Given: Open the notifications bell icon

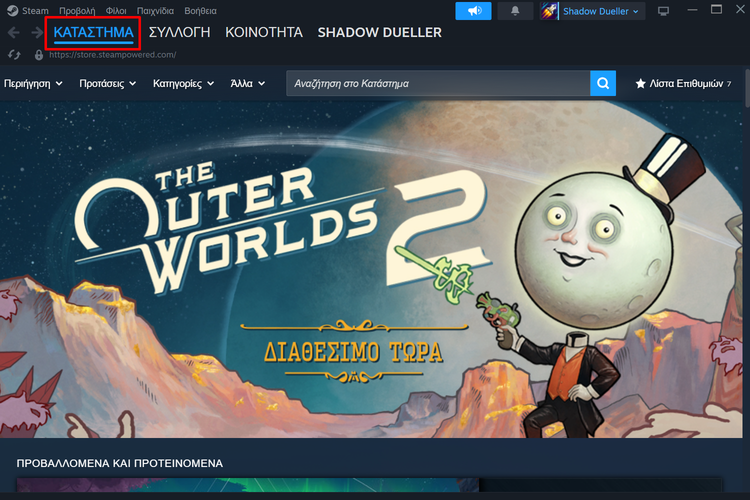Looking at the screenshot, I should click(x=515, y=11).
